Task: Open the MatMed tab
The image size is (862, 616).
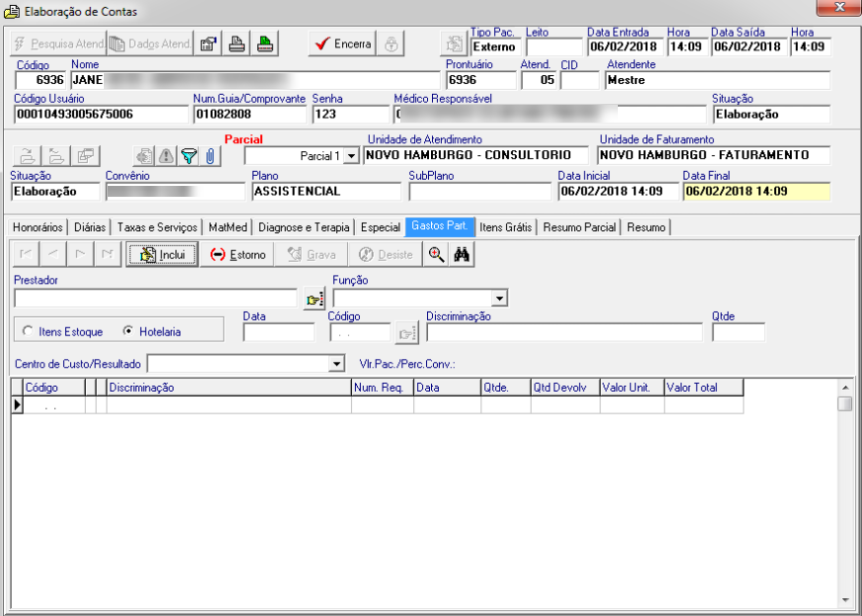Action: pyautogui.click(x=227, y=227)
